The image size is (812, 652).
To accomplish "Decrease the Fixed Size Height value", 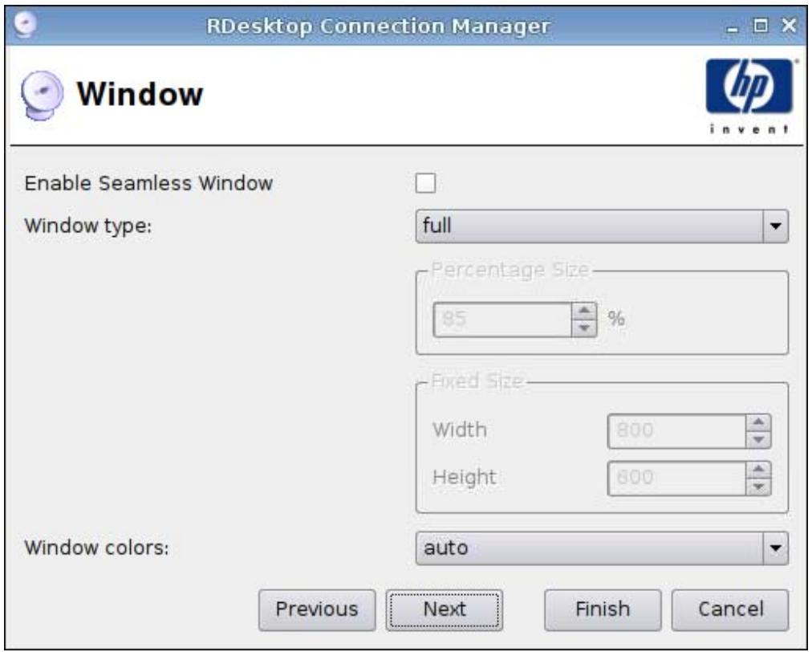I will click(x=758, y=487).
